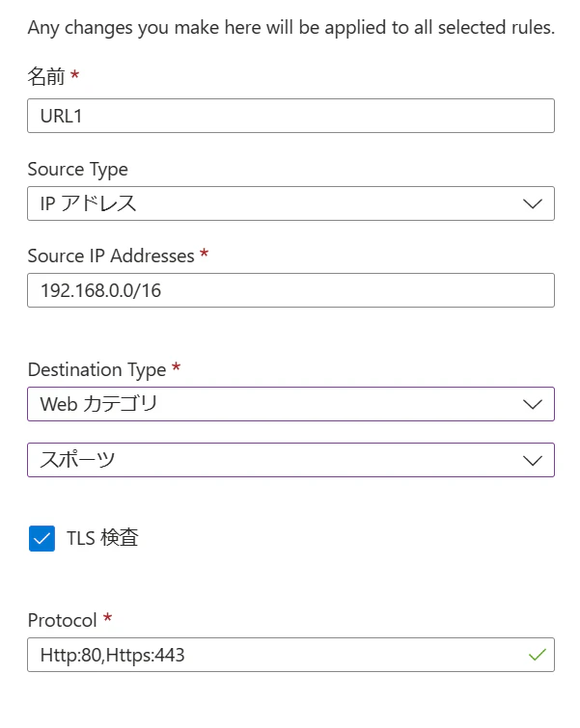Click the Source Type label
Image resolution: width=580 pixels, height=728 pixels.
(77, 169)
